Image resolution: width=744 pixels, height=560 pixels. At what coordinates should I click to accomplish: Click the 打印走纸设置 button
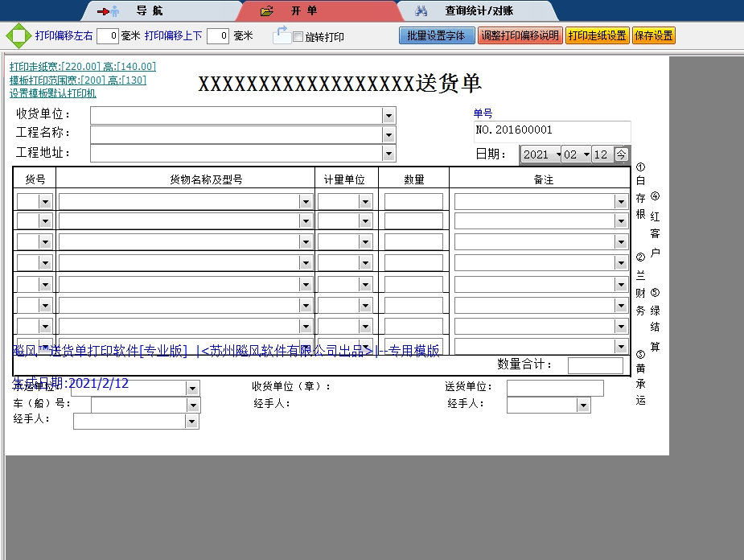(597, 35)
